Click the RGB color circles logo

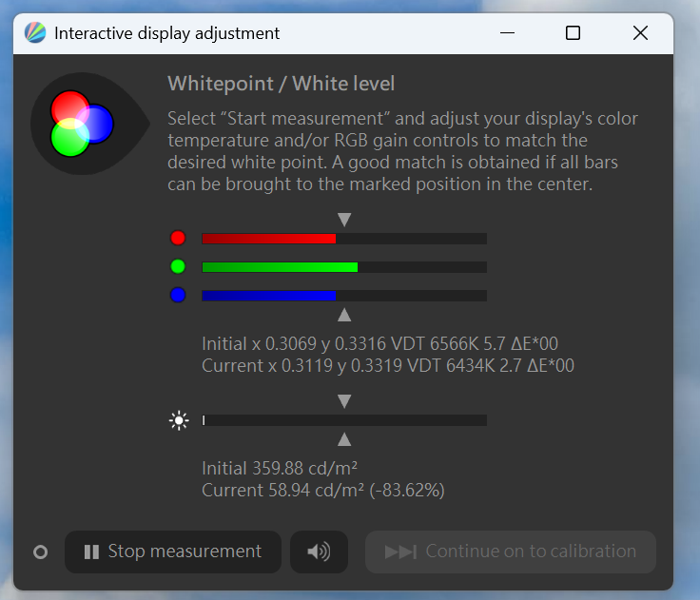83,124
